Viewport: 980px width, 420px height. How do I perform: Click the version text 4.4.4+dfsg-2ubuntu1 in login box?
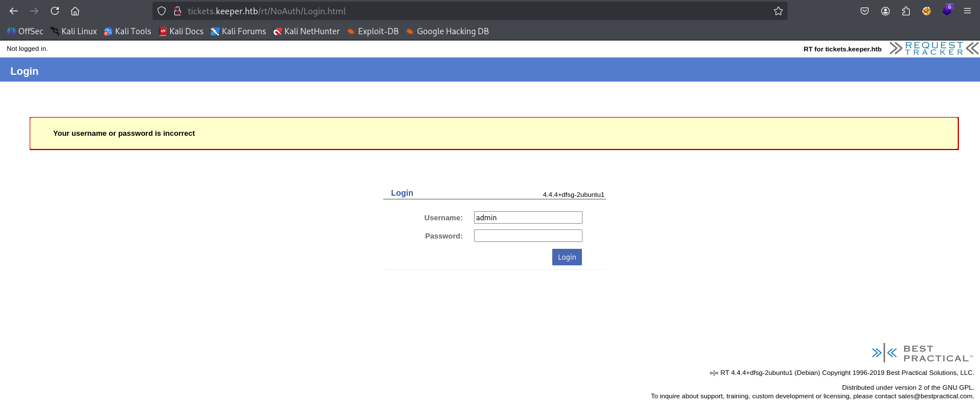(x=573, y=195)
